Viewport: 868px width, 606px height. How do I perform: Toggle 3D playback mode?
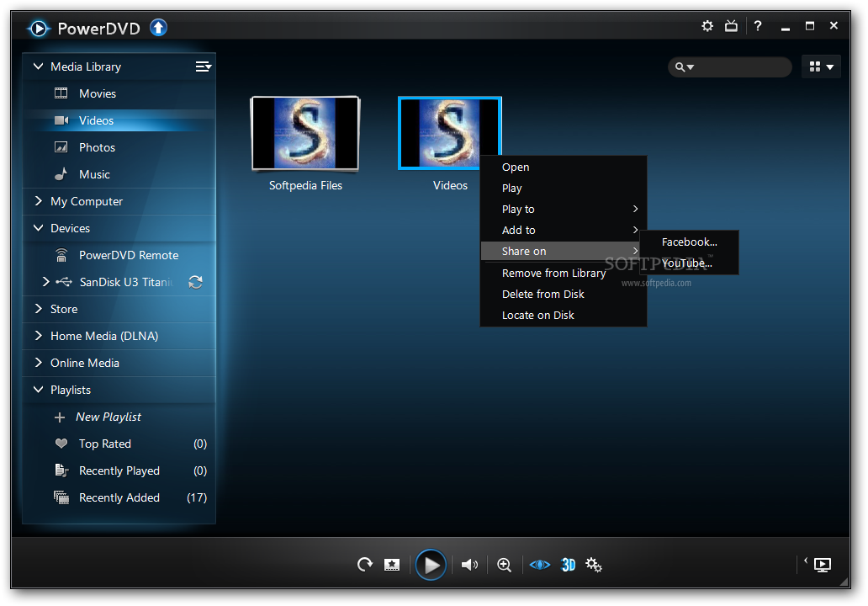(568, 565)
